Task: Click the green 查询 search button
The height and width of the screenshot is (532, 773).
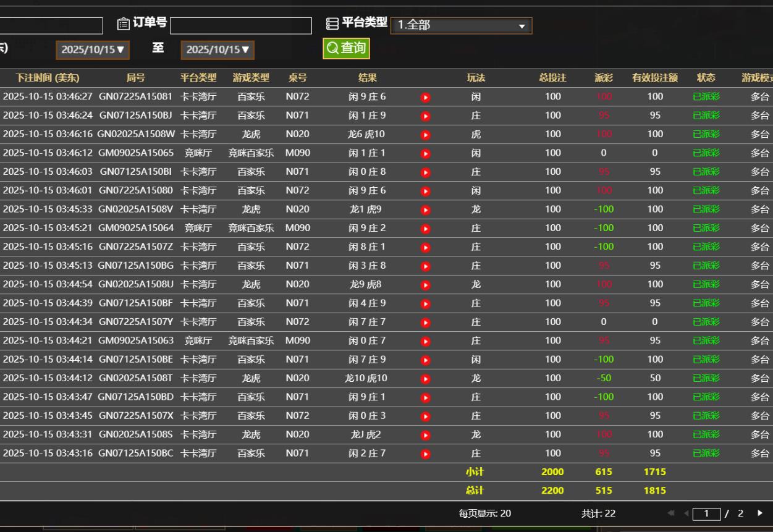Action: [x=346, y=48]
